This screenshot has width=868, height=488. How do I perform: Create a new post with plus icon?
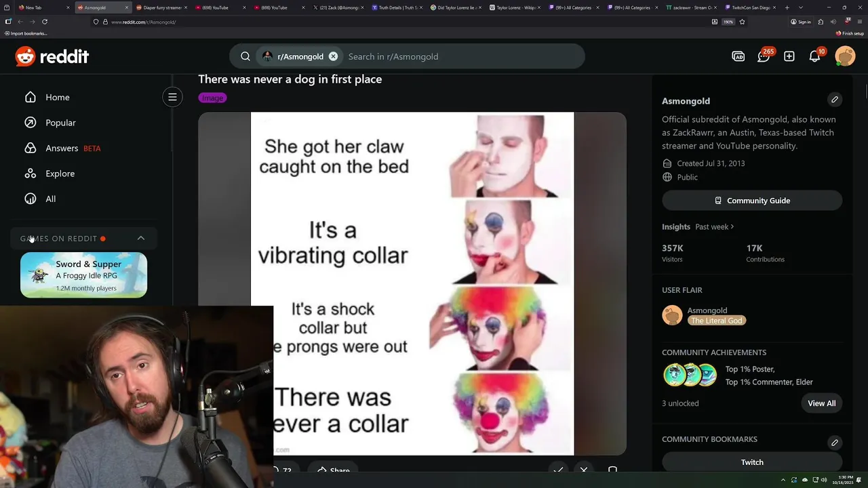(x=789, y=56)
